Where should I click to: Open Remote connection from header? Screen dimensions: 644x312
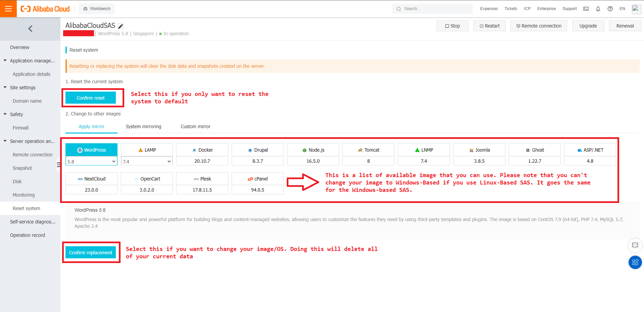539,26
